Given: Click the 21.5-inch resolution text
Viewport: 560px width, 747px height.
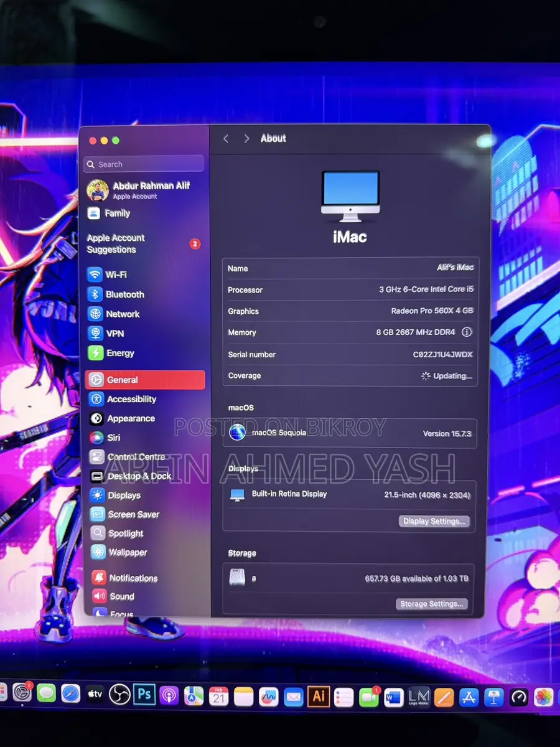Looking at the screenshot, I should pyautogui.click(x=427, y=496).
